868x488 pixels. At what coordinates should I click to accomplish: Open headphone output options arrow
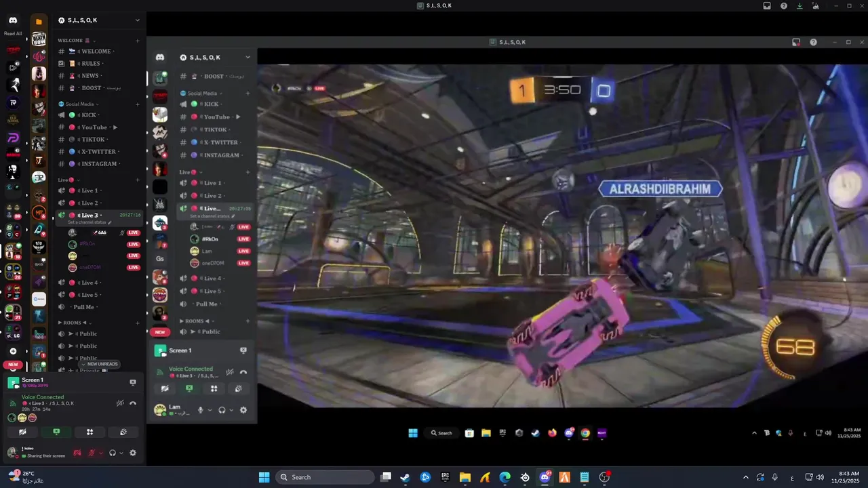[121, 453]
